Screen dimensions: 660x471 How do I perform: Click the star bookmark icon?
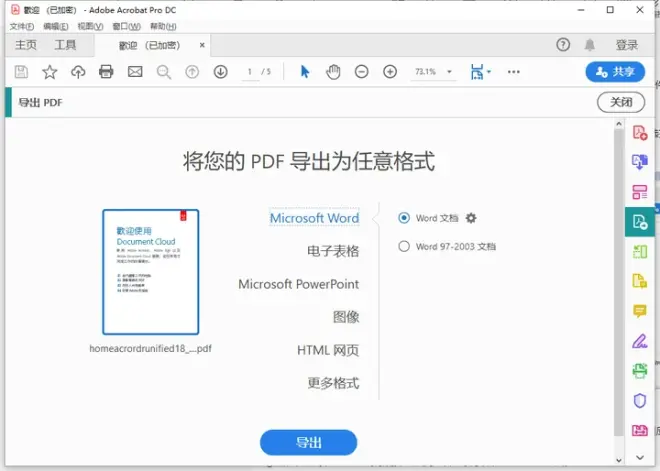coord(50,72)
